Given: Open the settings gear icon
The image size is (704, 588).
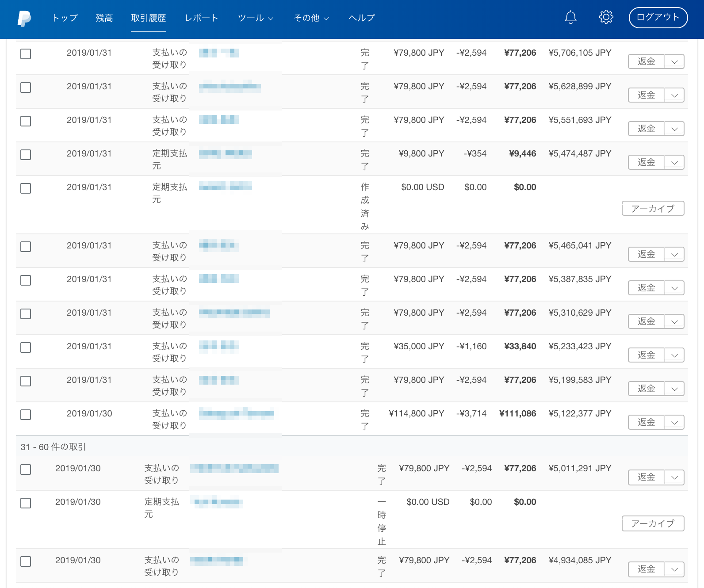Looking at the screenshot, I should click(x=606, y=17).
